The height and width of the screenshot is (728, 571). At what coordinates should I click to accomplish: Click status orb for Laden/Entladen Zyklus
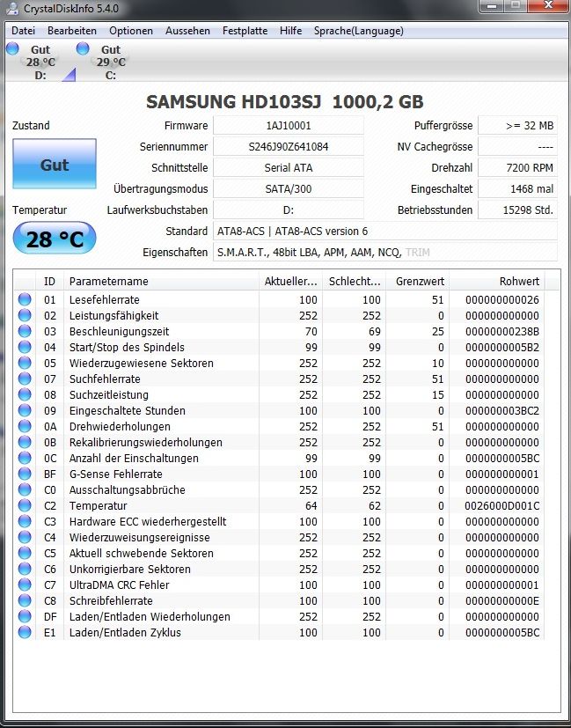[25, 632]
